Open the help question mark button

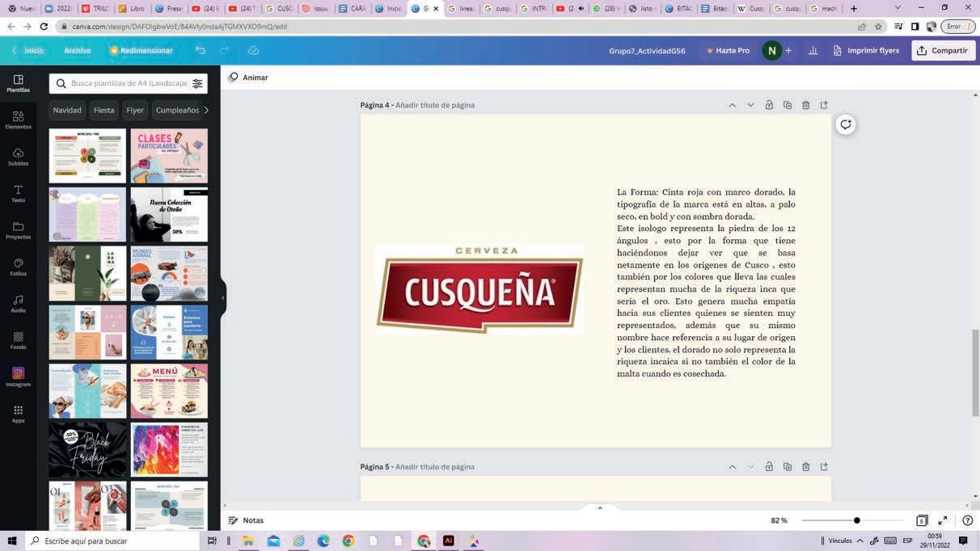pos(968,520)
